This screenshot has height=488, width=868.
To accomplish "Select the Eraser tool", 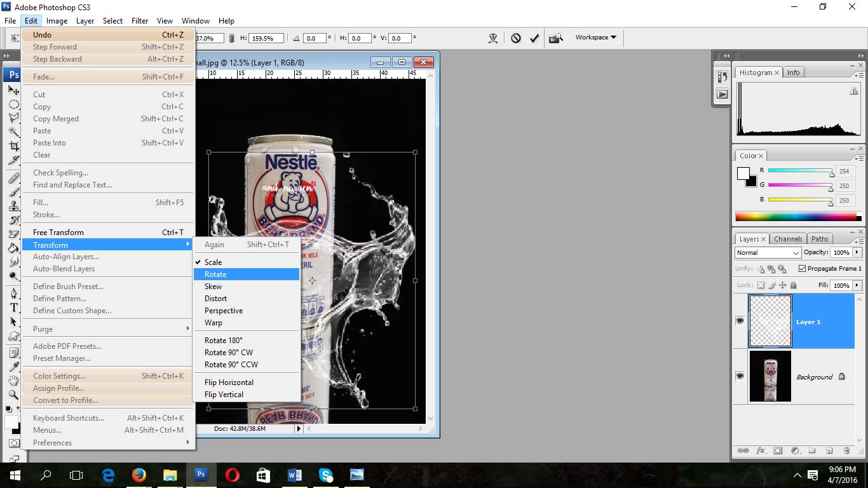I will (x=13, y=234).
